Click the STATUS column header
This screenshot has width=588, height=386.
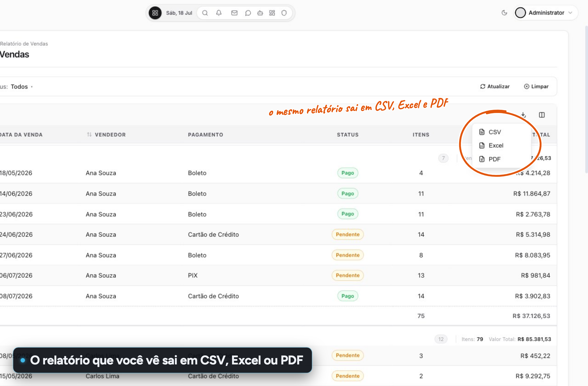click(347, 135)
